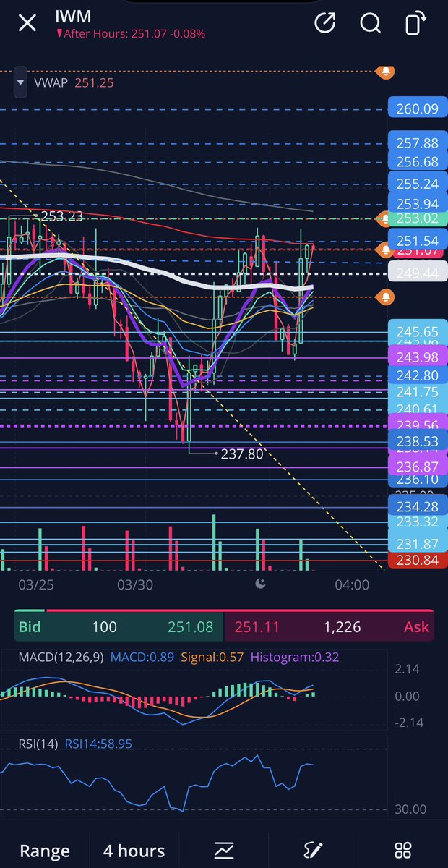Select the 257.88 price level label
Screen dimensions: 448x868
pyautogui.click(x=418, y=143)
